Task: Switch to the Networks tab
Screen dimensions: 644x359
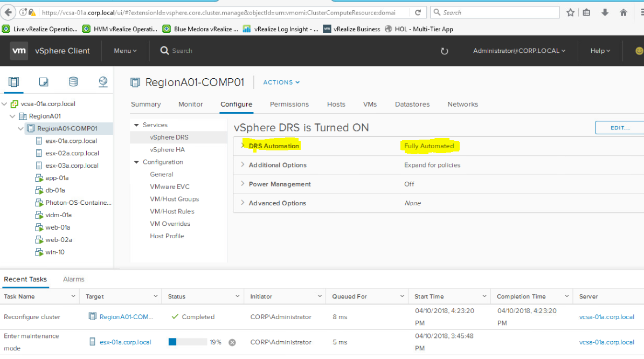Action: 462,105
